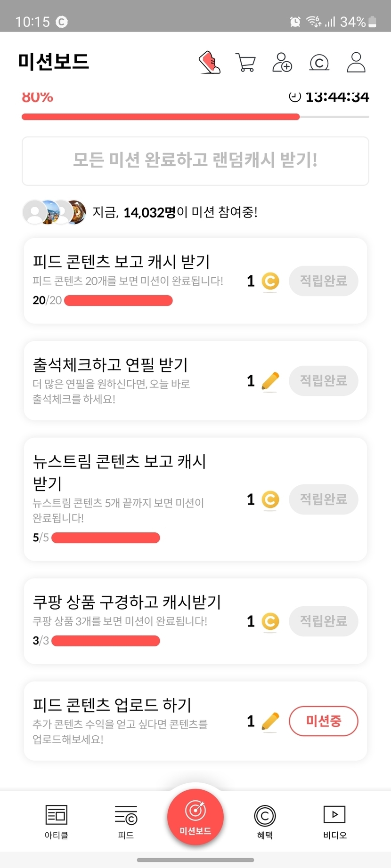The height and width of the screenshot is (868, 391).
Task: Tap 적립완료 on 뉴스트림 mission
Action: [324, 499]
